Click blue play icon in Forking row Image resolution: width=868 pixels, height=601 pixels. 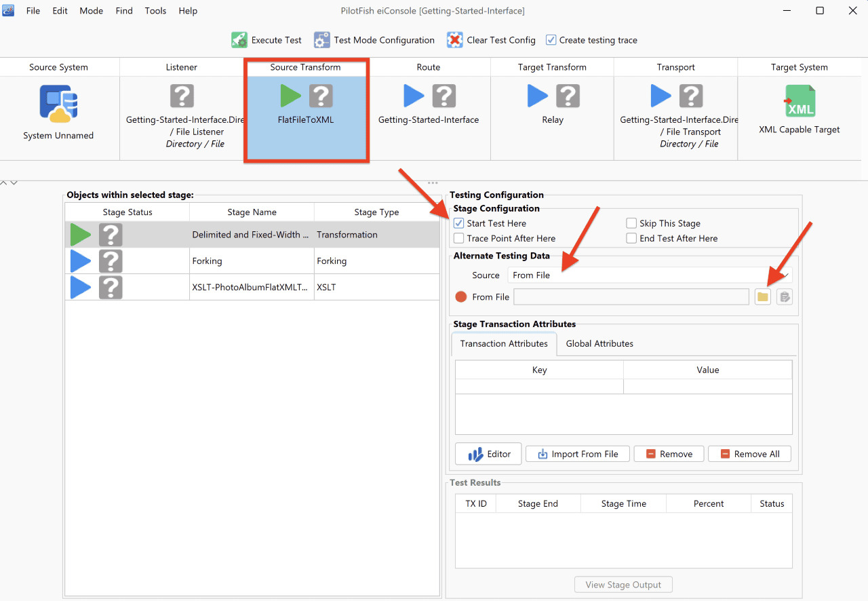[81, 261]
